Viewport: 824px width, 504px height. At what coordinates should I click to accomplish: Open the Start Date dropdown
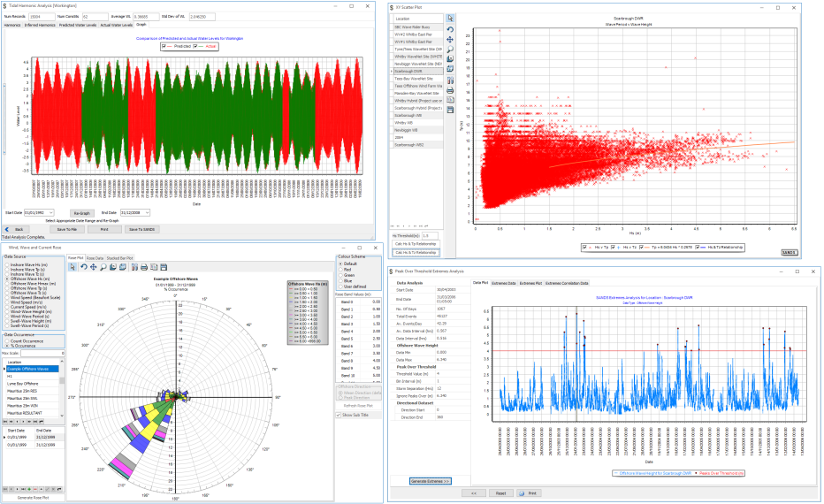[x=50, y=212]
